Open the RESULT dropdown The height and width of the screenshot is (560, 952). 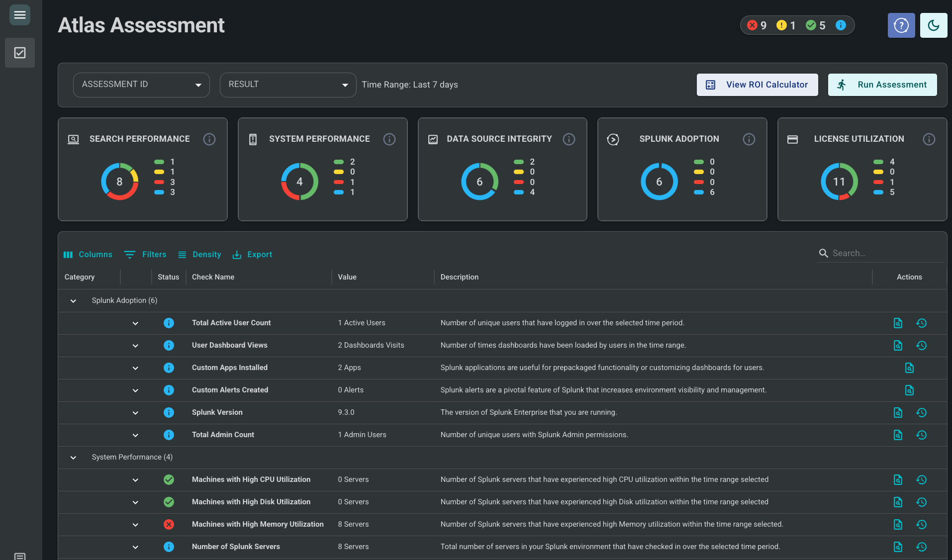tap(288, 85)
